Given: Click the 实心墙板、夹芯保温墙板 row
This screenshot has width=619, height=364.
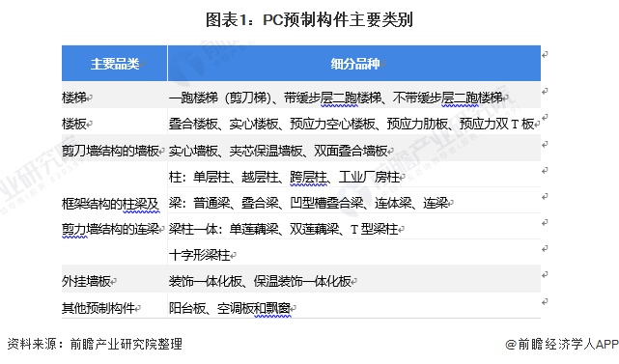Looking at the screenshot, I should [354, 150].
